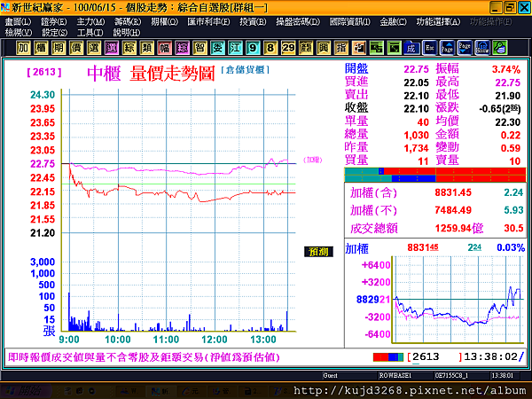Click the 預測 forecast button
The image size is (532, 399).
pyautogui.click(x=318, y=252)
